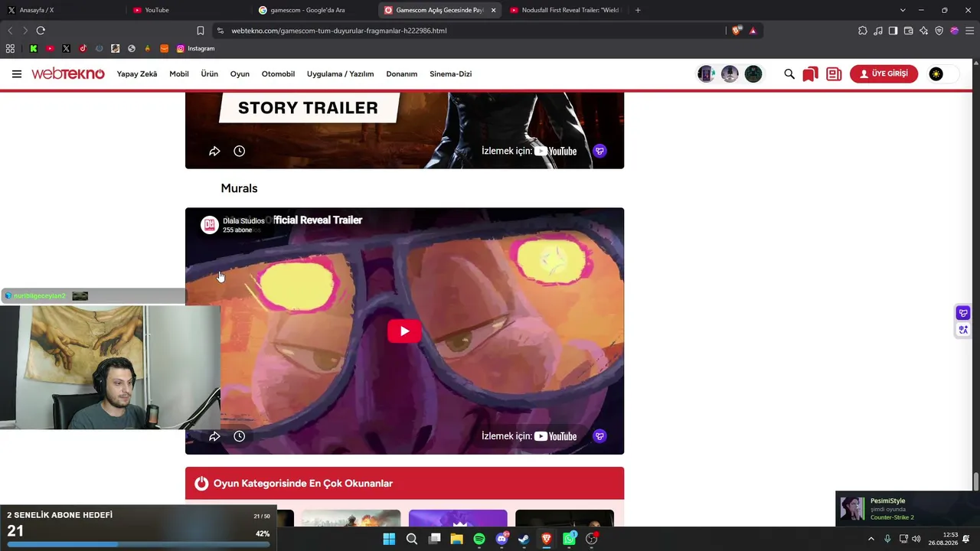This screenshot has width=980, height=551.
Task: Toggle the light/dark theme switch
Action: (943, 74)
